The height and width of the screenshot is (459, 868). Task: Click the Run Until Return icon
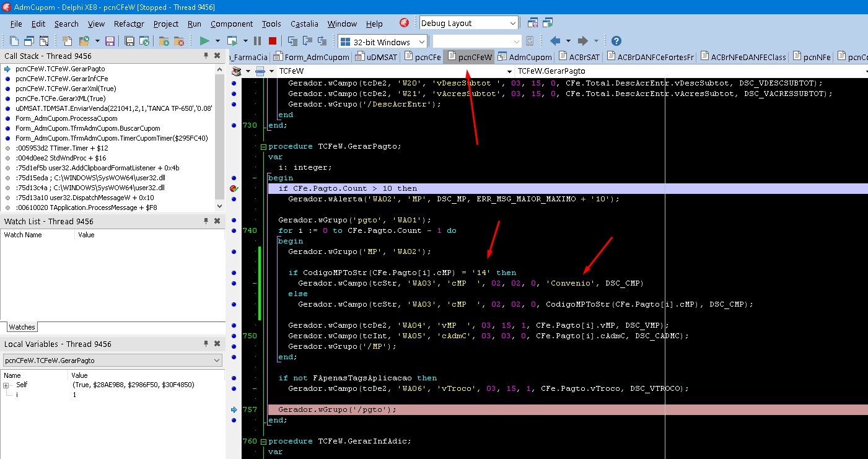tap(322, 41)
